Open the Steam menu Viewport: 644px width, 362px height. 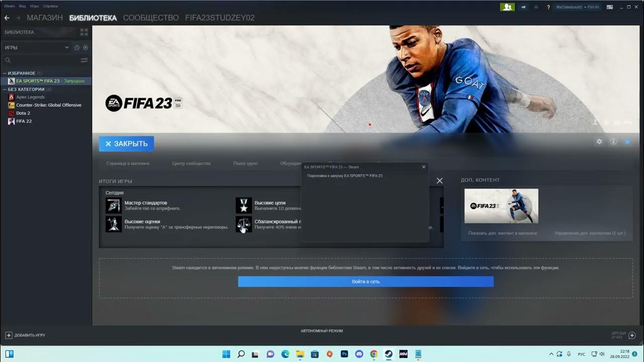click(10, 6)
